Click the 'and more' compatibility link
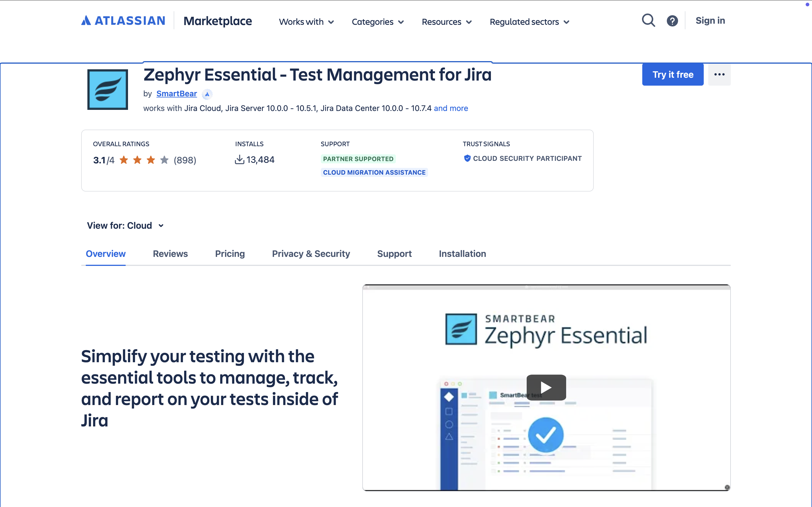The image size is (812, 507). point(451,108)
